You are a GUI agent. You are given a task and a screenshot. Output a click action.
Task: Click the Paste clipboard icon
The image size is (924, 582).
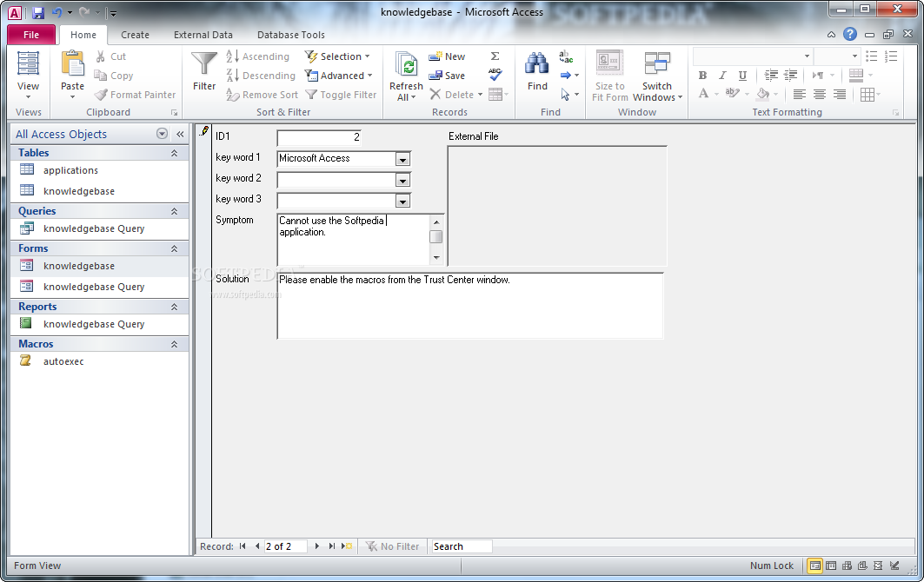[x=72, y=63]
